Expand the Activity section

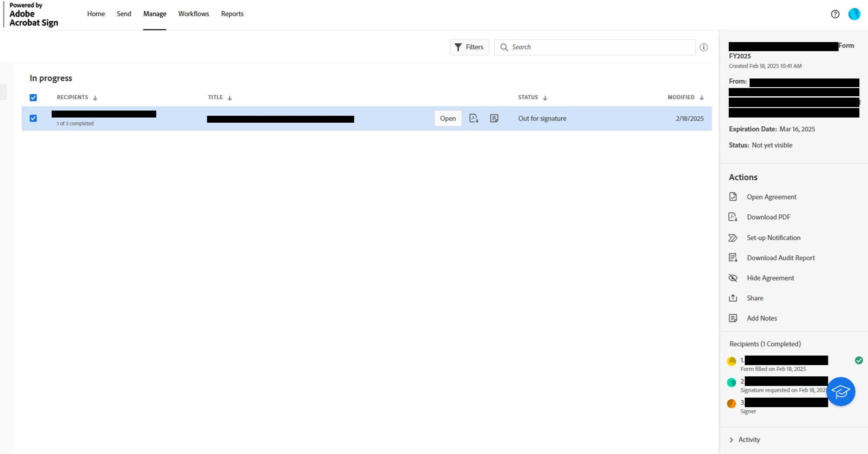pos(745,440)
